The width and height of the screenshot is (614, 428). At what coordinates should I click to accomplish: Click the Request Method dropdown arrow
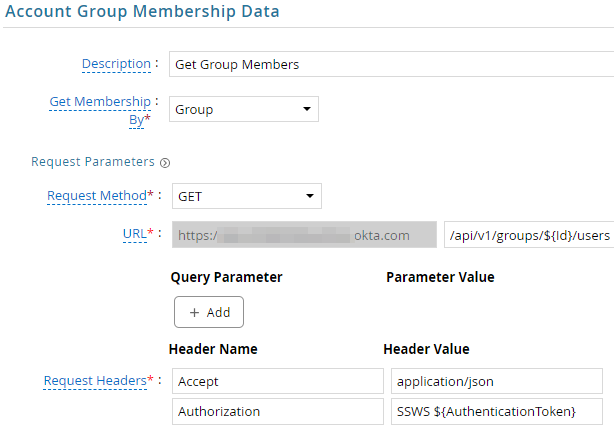click(310, 196)
